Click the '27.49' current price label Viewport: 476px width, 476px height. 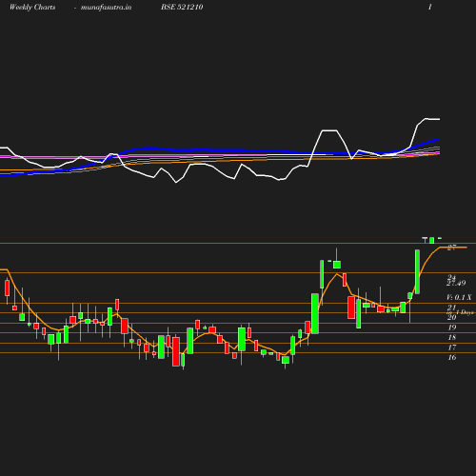456,283
